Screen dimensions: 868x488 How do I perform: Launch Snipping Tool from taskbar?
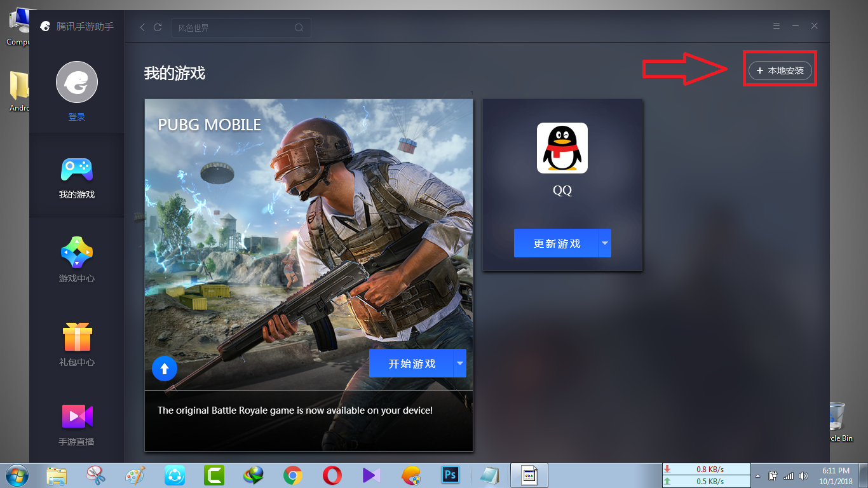coord(96,475)
